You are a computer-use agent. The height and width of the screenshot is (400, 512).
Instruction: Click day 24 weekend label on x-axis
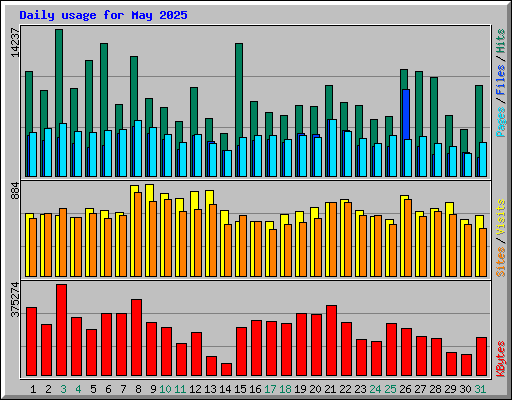tap(375, 389)
